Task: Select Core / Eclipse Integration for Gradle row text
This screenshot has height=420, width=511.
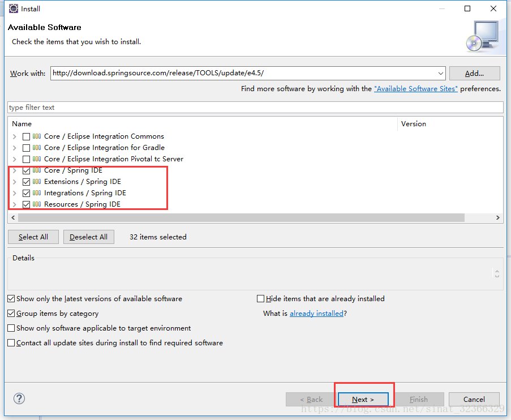Action: pos(104,148)
